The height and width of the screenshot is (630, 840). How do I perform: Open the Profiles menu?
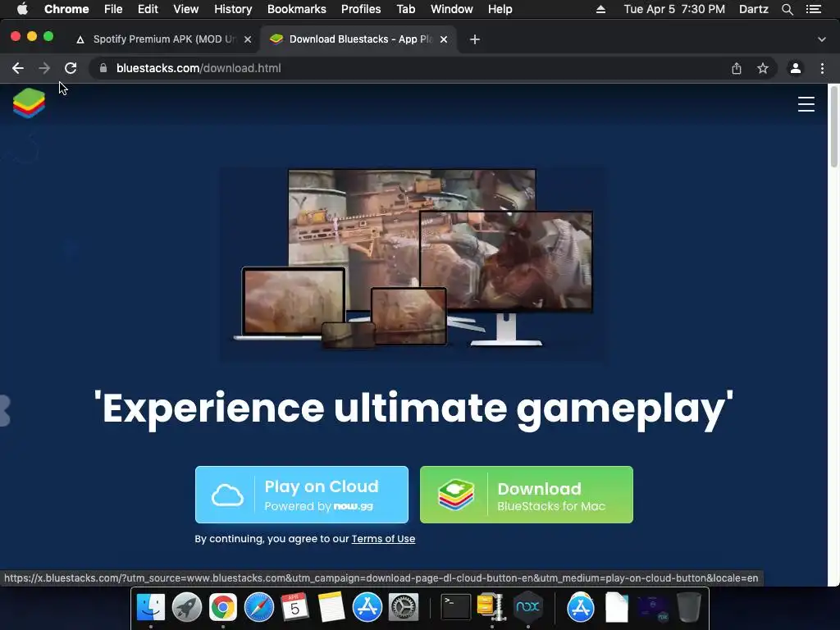(361, 9)
